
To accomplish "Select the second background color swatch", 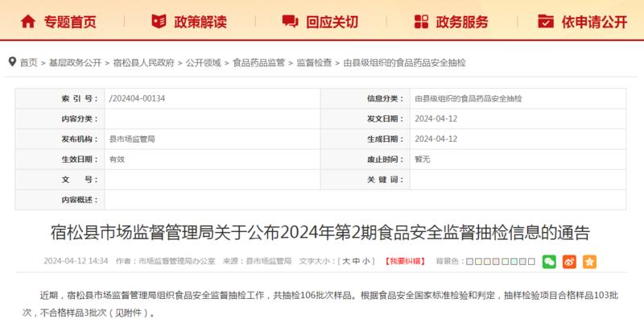I will pos(478,262).
